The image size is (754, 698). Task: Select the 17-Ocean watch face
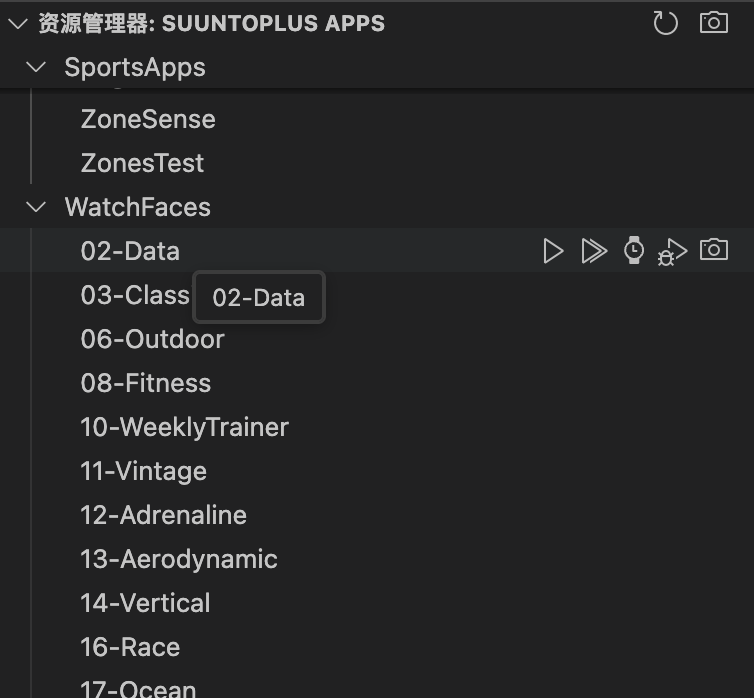coord(138,688)
